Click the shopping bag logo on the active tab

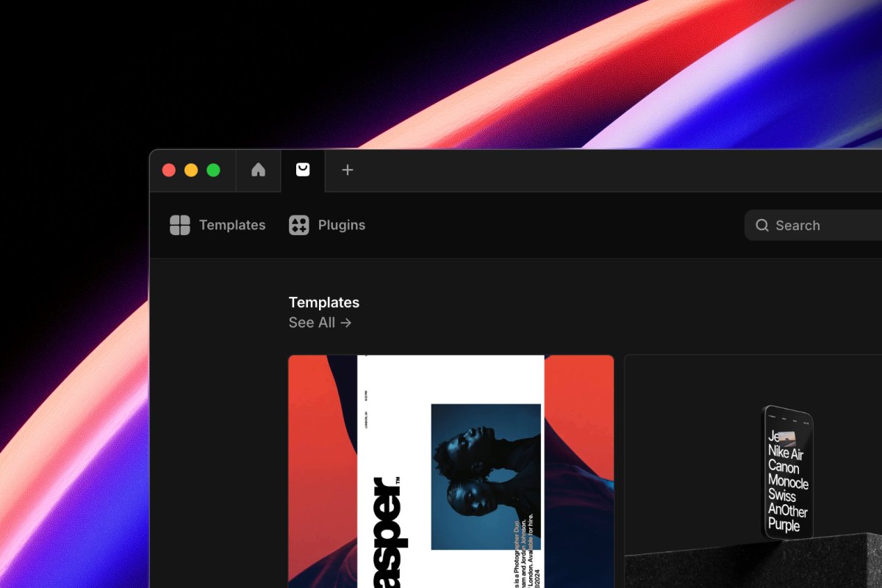[303, 170]
